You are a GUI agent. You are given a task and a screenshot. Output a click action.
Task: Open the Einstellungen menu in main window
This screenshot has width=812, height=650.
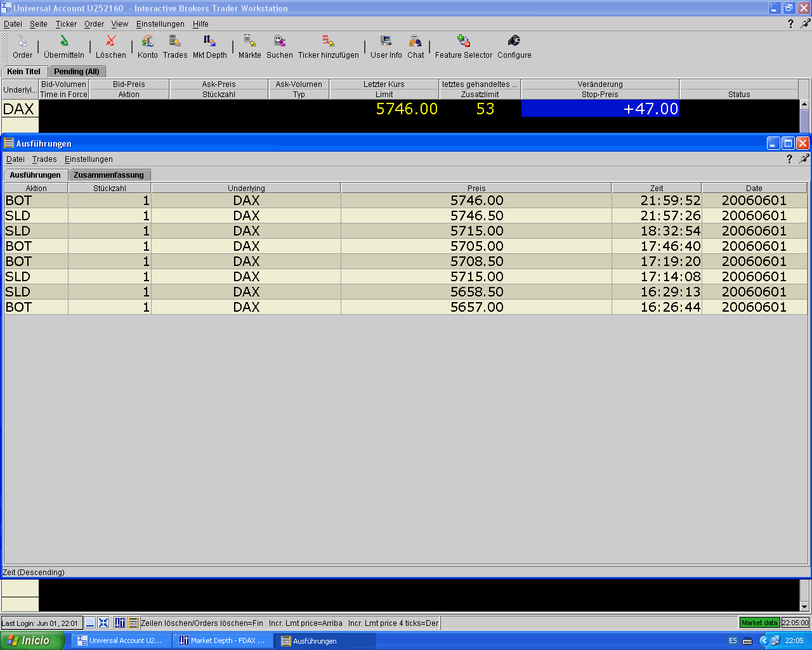(160, 23)
